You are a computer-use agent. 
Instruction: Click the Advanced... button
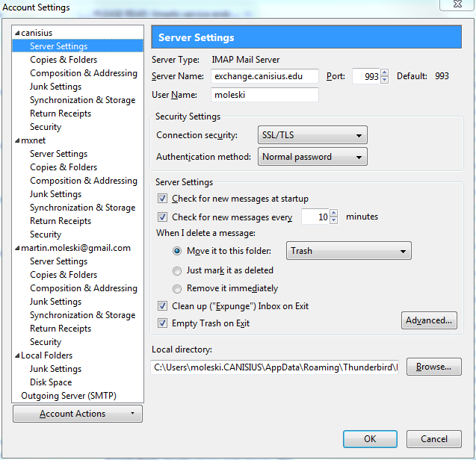point(429,320)
